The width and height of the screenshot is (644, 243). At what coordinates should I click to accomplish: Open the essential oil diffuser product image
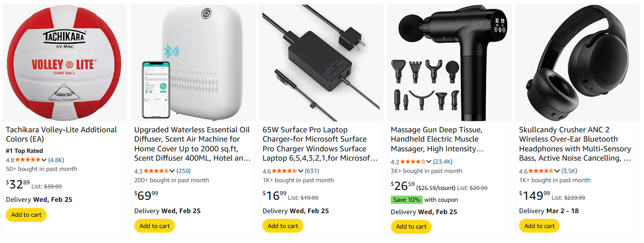192,63
